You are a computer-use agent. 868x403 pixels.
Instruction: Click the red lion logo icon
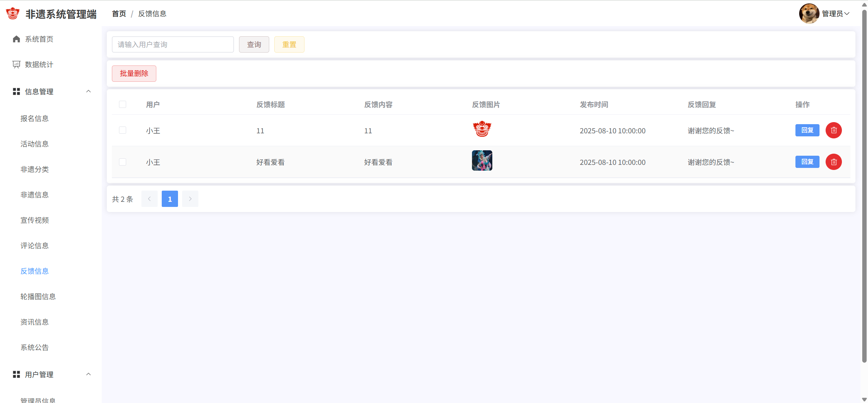coord(13,14)
